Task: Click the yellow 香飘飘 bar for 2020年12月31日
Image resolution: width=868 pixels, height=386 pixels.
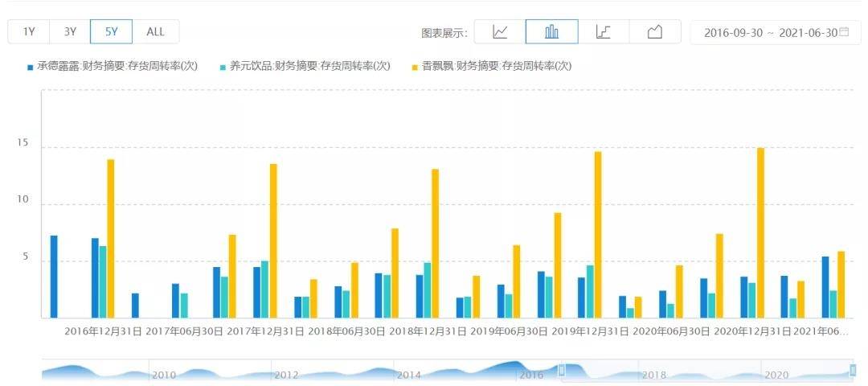Action: click(760, 233)
